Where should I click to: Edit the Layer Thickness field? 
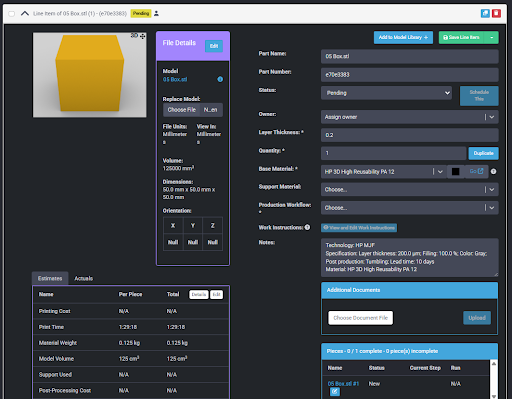click(410, 135)
